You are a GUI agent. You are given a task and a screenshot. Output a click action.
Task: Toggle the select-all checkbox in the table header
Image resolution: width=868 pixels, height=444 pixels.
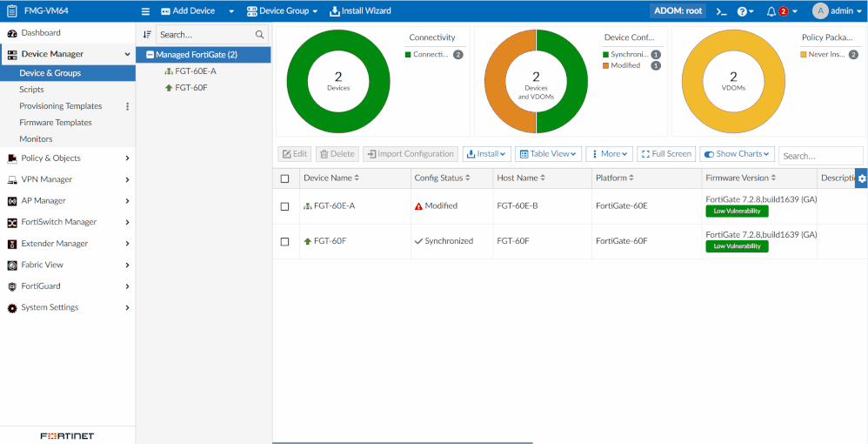(284, 178)
